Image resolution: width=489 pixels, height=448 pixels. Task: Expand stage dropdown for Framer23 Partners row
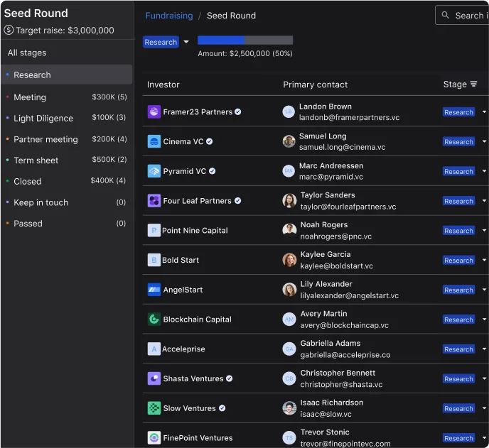pos(484,111)
